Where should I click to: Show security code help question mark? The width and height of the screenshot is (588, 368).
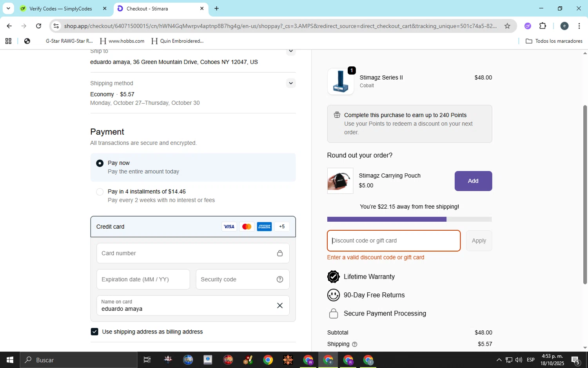(x=279, y=279)
